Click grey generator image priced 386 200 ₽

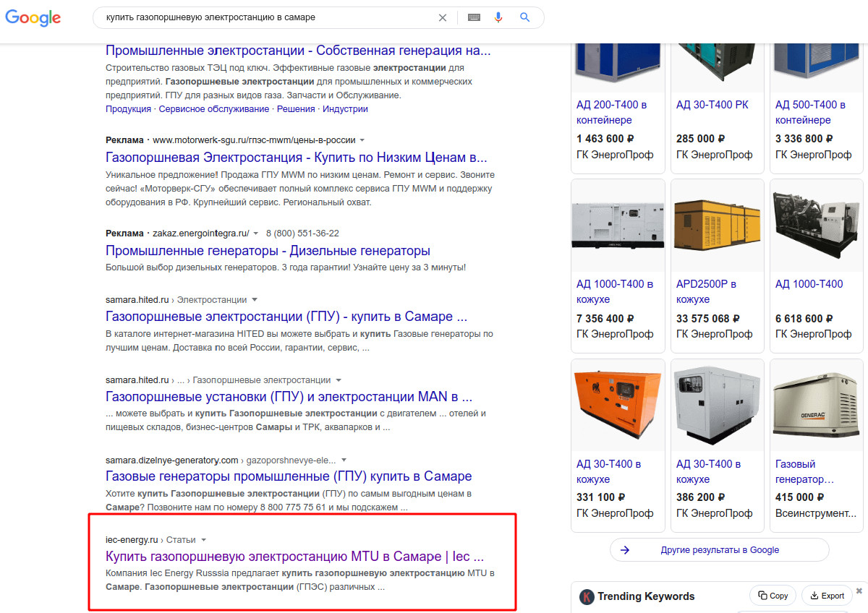pos(717,406)
